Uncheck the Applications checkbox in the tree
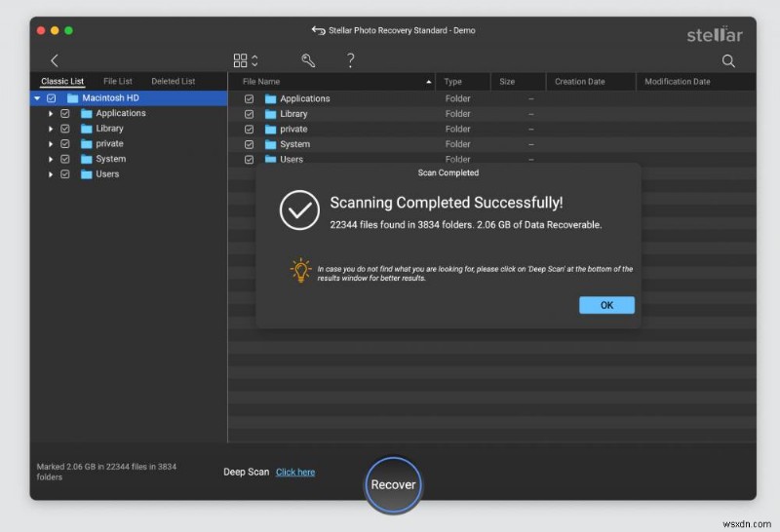The height and width of the screenshot is (532, 780). [x=65, y=113]
